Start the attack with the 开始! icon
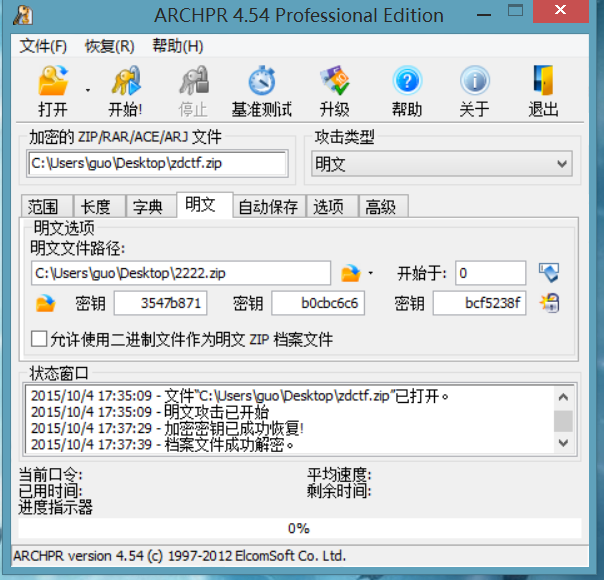This screenshot has width=604, height=580. pos(125,82)
